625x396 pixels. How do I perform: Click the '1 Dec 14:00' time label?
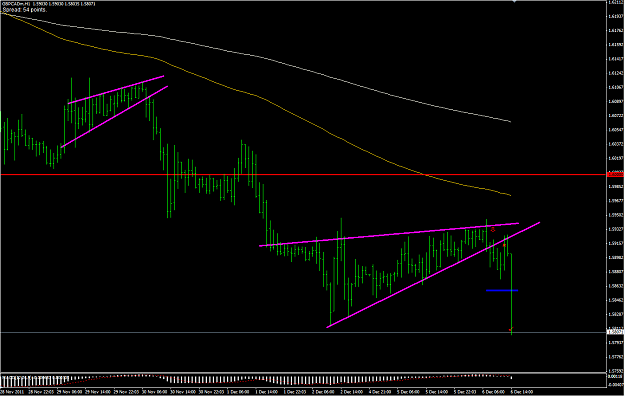click(267, 392)
